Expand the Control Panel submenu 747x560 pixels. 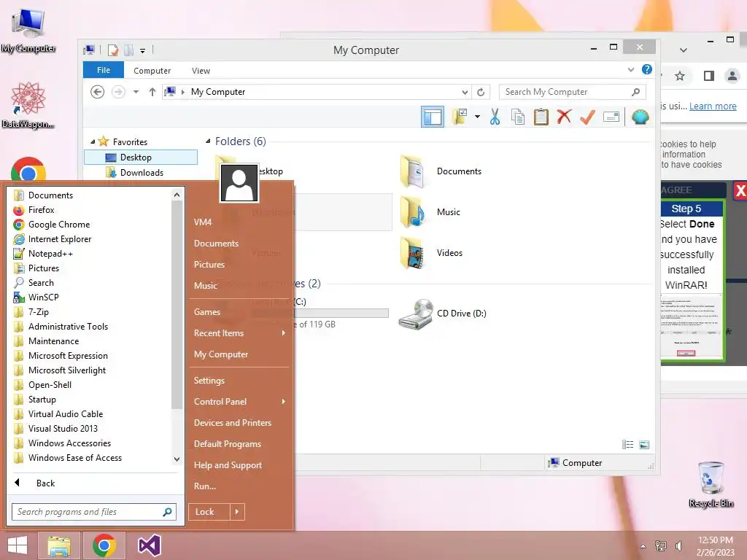point(239,402)
